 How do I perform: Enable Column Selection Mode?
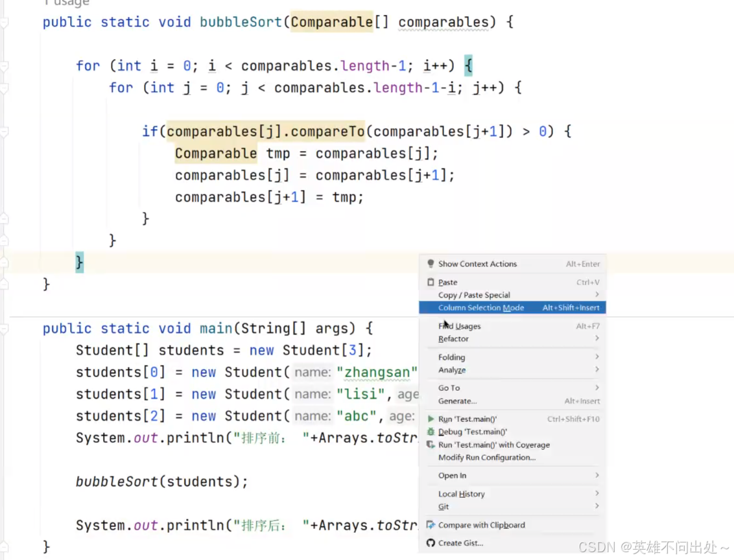pos(513,307)
